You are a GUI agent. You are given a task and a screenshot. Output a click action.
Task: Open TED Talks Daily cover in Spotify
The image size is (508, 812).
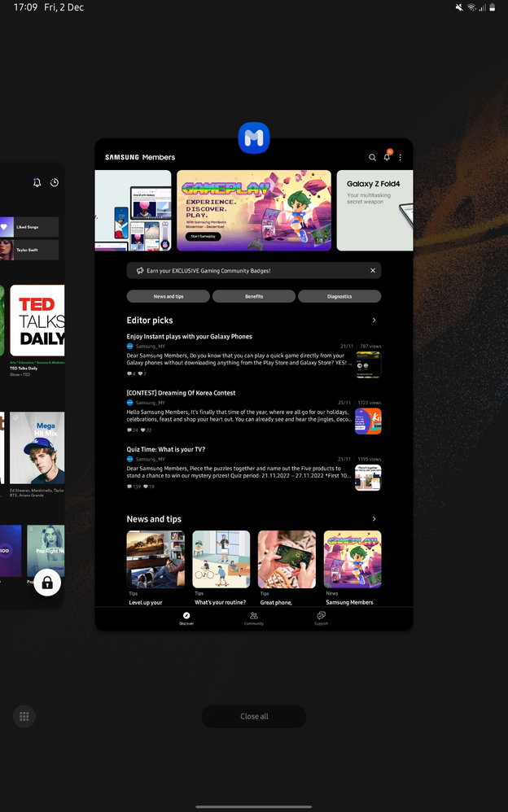point(37,321)
